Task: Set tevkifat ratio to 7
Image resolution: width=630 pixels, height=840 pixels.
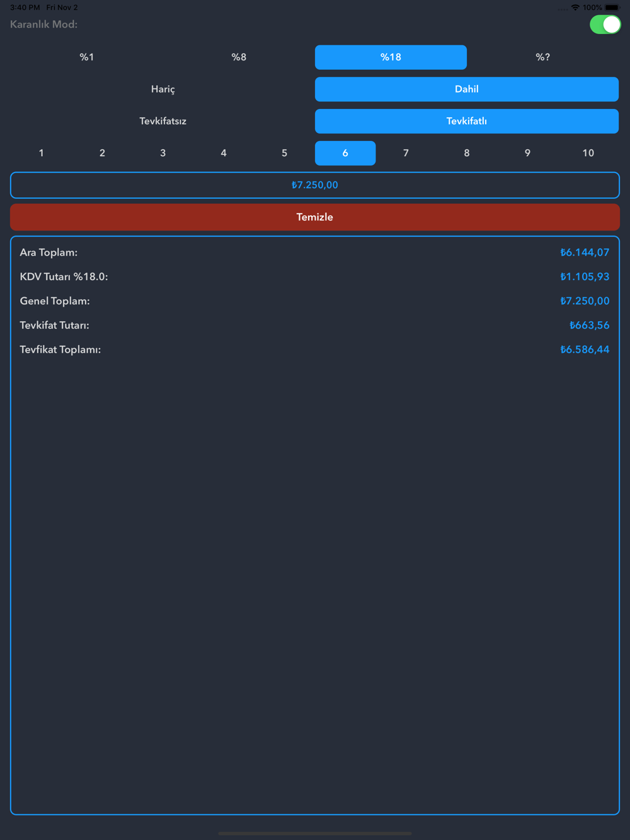Action: (406, 153)
